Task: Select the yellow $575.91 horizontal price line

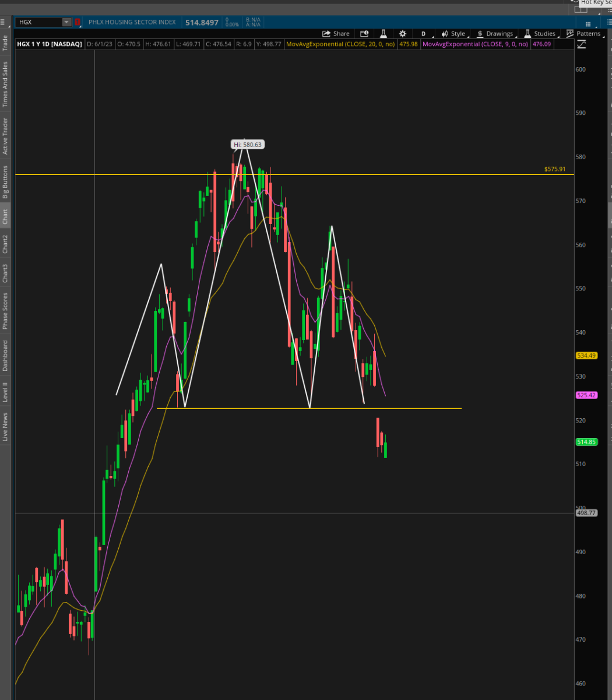Action: [294, 174]
